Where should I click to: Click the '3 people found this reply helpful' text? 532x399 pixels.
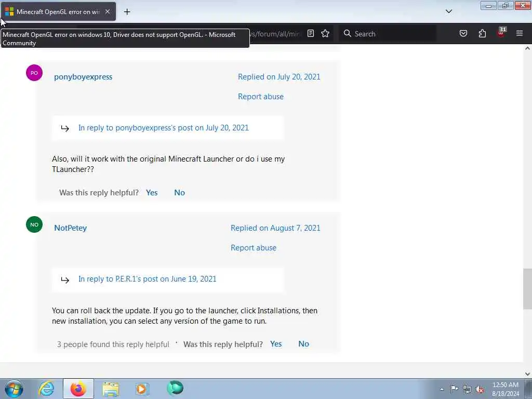click(x=113, y=344)
